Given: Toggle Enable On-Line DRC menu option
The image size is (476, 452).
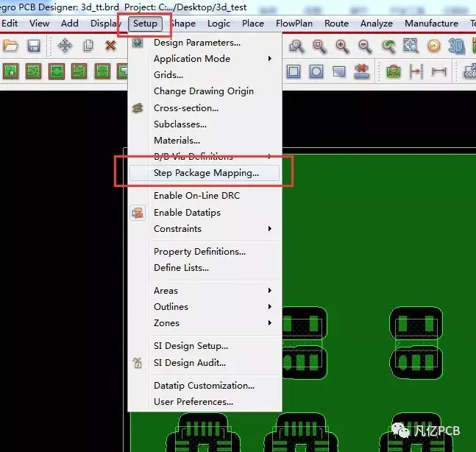Looking at the screenshot, I should [196, 196].
